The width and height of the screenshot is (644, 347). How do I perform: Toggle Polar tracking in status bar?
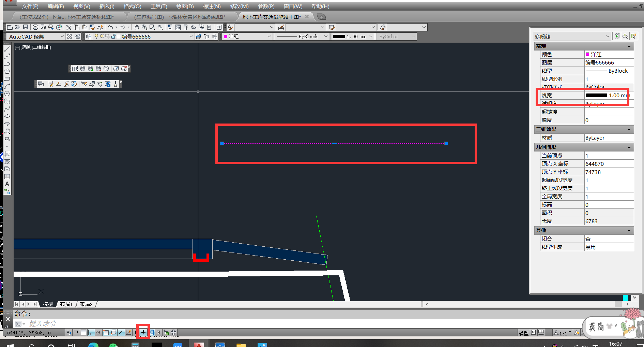pos(98,332)
